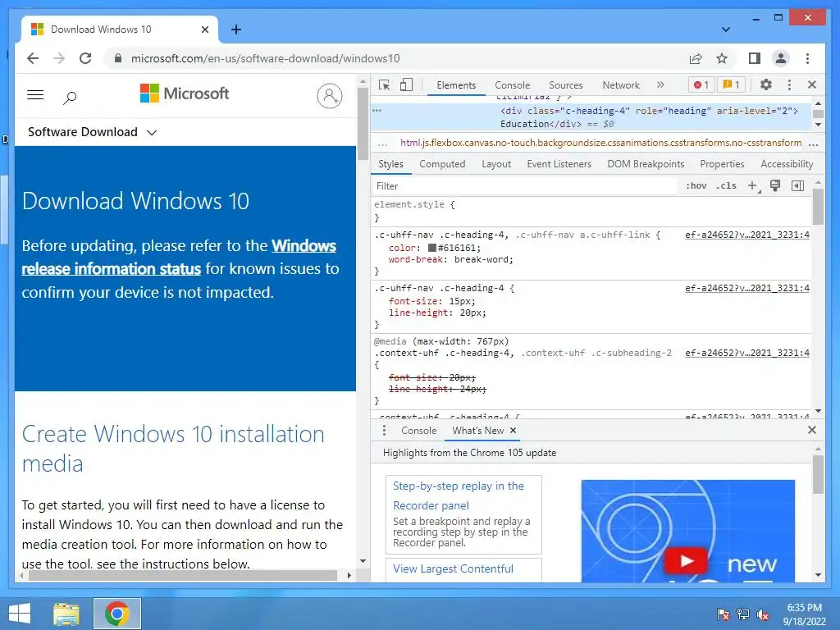Show the error count badge details
The image size is (840, 630).
click(x=701, y=84)
